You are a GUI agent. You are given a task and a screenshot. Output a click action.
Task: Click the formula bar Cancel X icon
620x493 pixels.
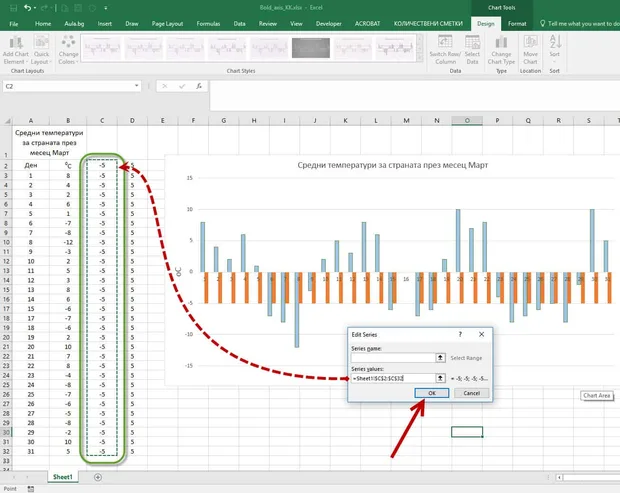[x=164, y=86]
